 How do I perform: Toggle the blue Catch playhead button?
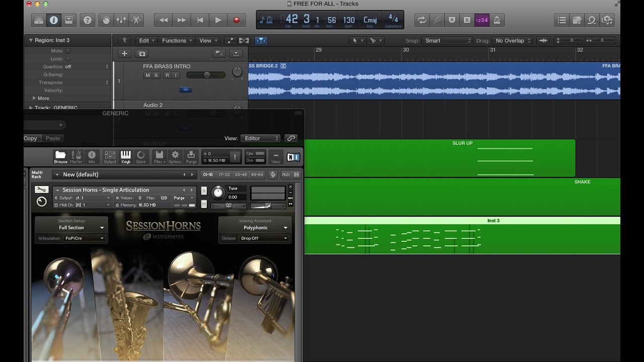(x=261, y=41)
